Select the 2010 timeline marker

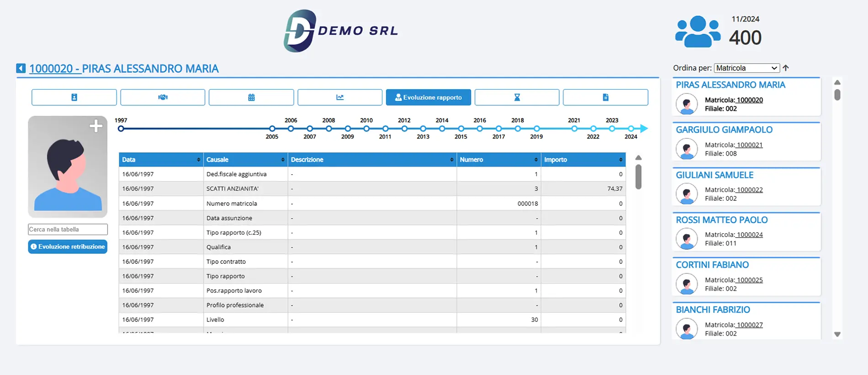coord(366,129)
